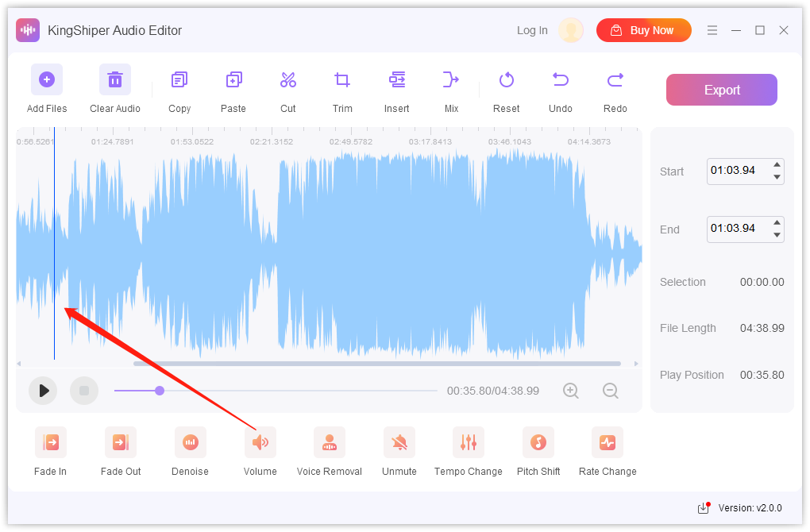Image resolution: width=810 pixels, height=532 pixels.
Task: Click the timeline at marker 01:24.7891
Action: pyautogui.click(x=113, y=141)
